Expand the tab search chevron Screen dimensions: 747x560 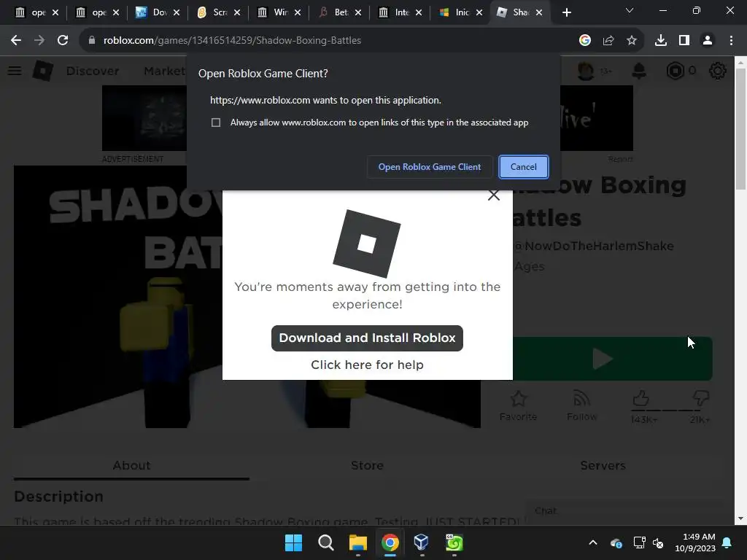tap(630, 10)
